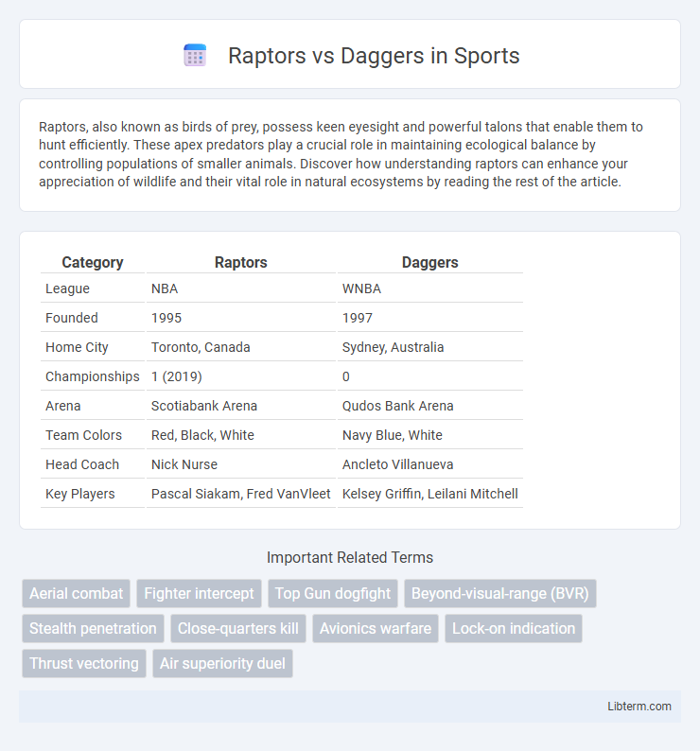Select the Pascal Siakam, Fred VanVleet cell
700x751 pixels.
coord(241,494)
